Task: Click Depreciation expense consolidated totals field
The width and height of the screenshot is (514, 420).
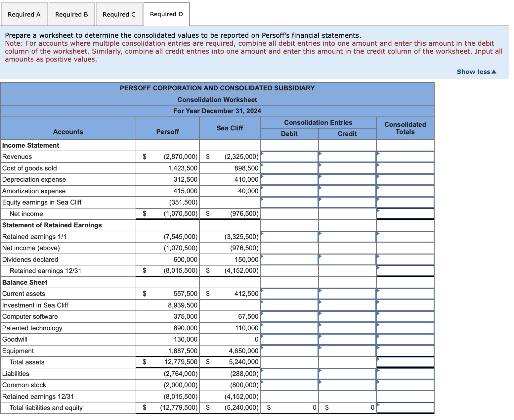Action: [x=405, y=180]
